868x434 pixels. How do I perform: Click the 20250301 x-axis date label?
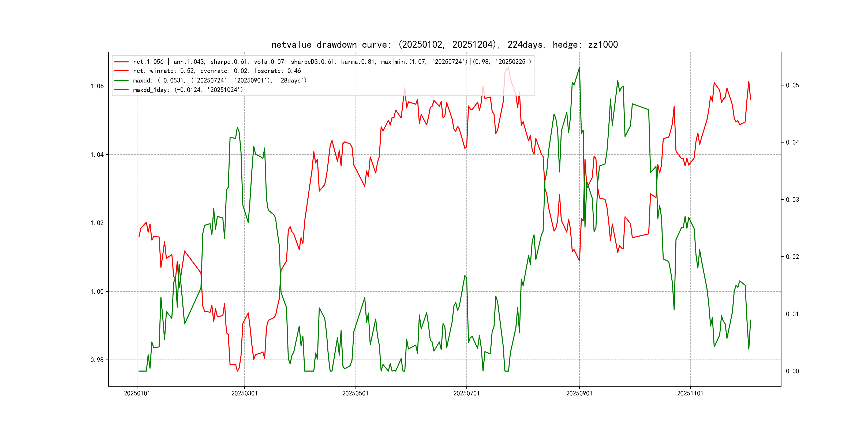[x=244, y=393]
